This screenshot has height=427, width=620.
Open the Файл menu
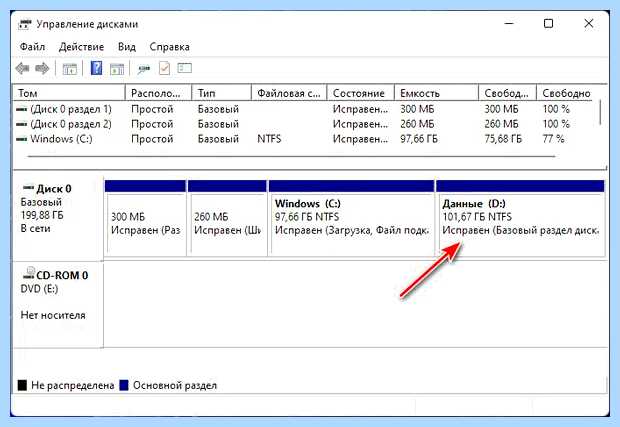click(x=32, y=47)
